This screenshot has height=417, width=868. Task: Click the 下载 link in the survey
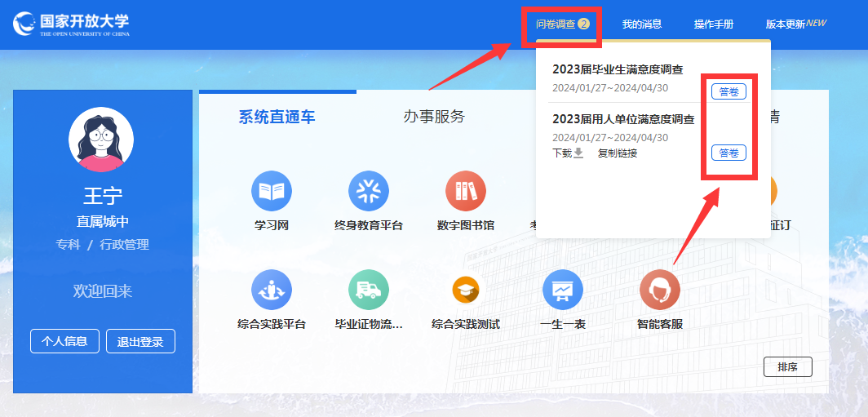(562, 153)
